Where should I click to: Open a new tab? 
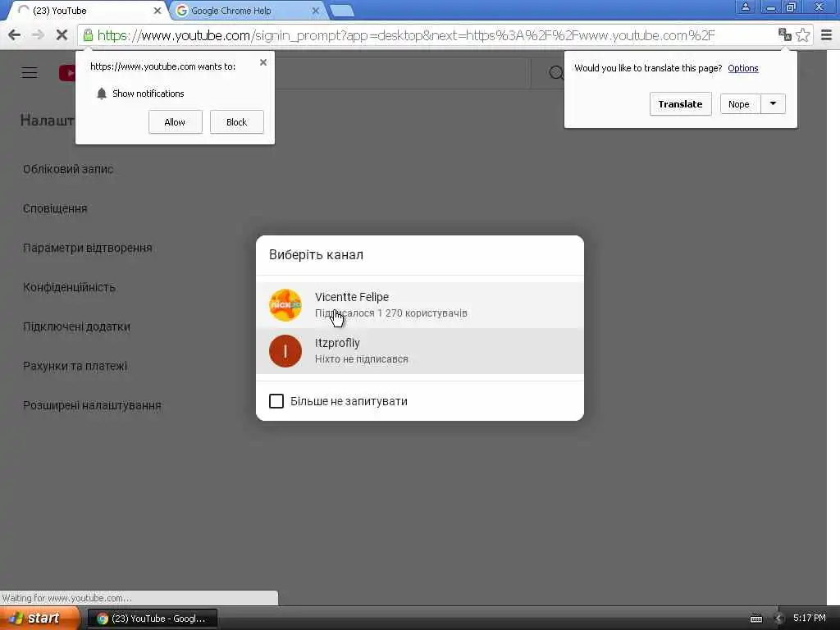[341, 11]
